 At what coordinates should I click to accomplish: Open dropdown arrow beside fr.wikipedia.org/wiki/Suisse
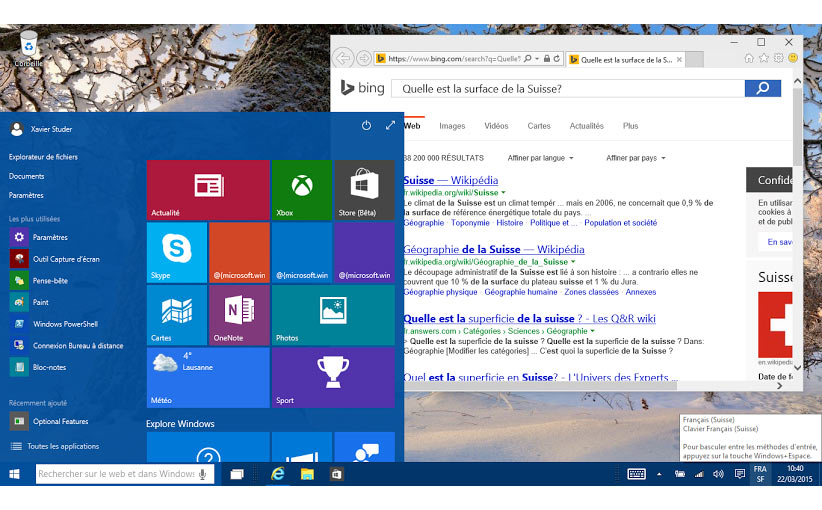503,192
